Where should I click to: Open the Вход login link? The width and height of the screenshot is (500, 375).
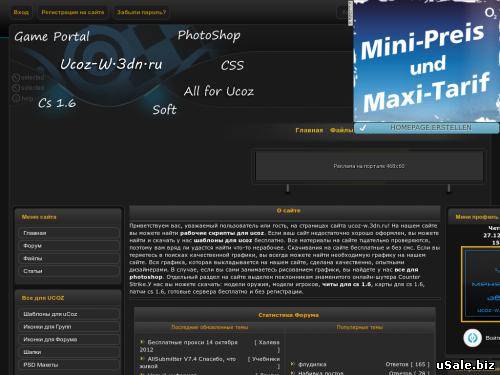(21, 12)
